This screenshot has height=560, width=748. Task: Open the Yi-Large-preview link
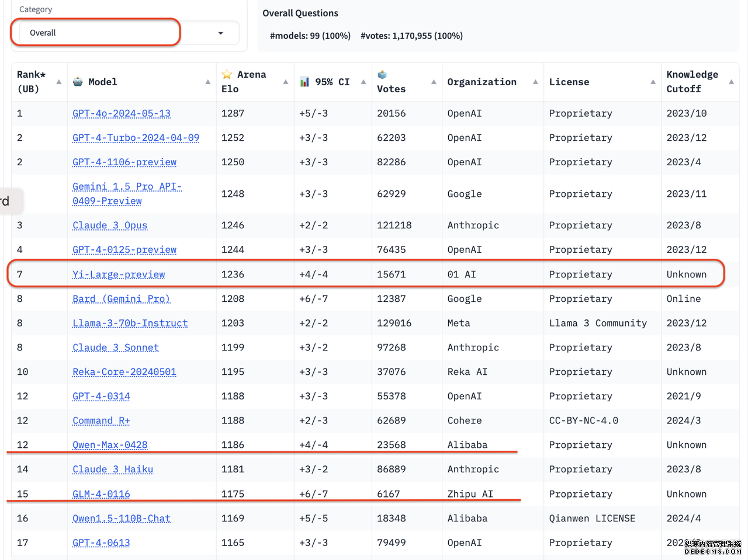tap(119, 274)
